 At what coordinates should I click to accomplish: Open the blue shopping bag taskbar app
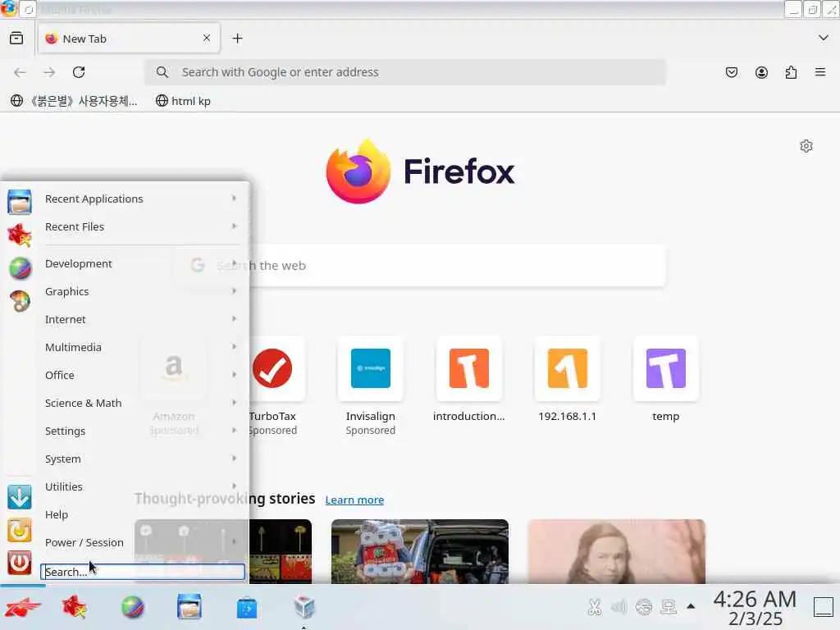click(246, 608)
